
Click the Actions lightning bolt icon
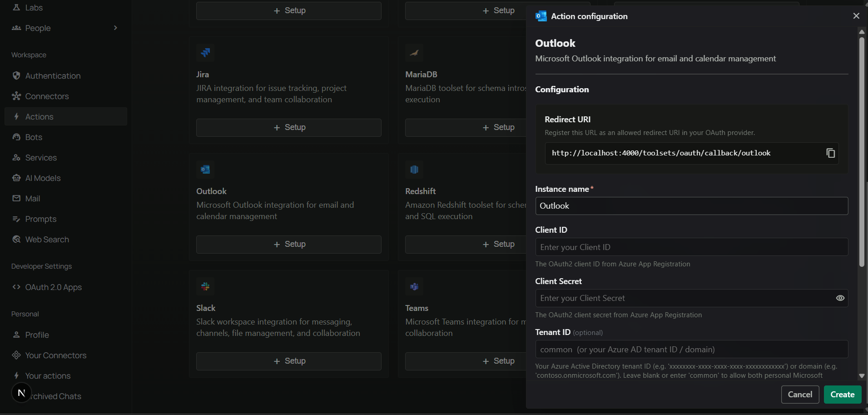(16, 116)
